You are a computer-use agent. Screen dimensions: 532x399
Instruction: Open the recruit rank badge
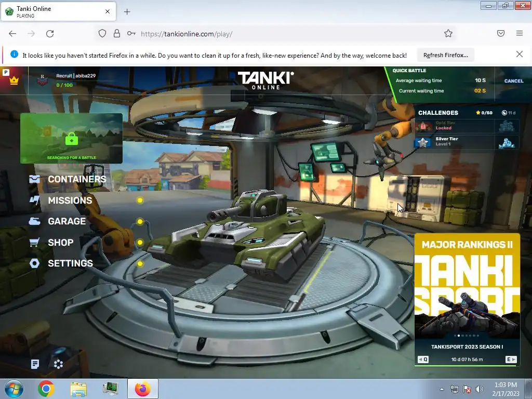tap(43, 80)
